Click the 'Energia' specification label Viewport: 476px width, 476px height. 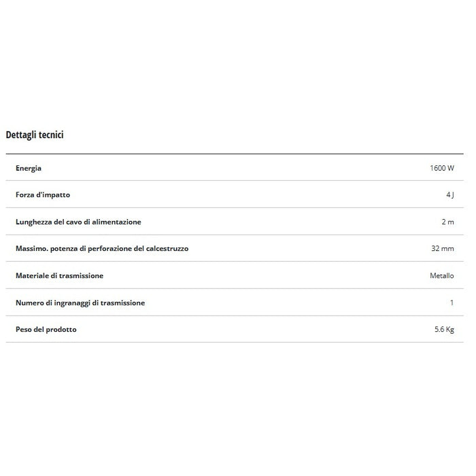[29, 167]
